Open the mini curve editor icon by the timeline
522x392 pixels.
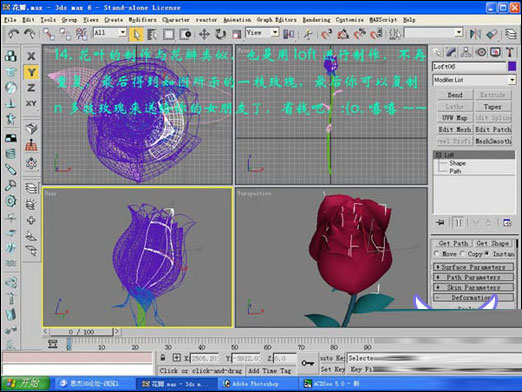[53, 344]
